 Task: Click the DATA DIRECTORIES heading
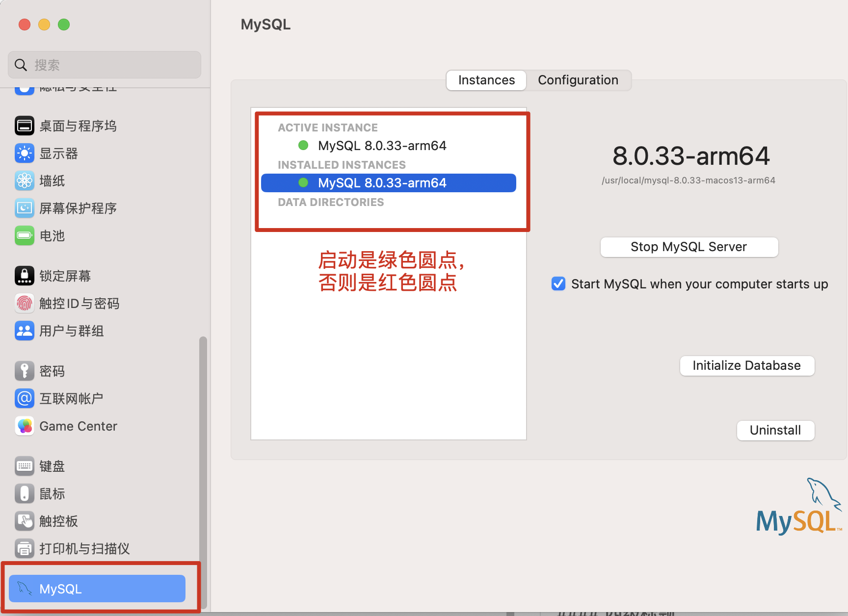click(331, 202)
